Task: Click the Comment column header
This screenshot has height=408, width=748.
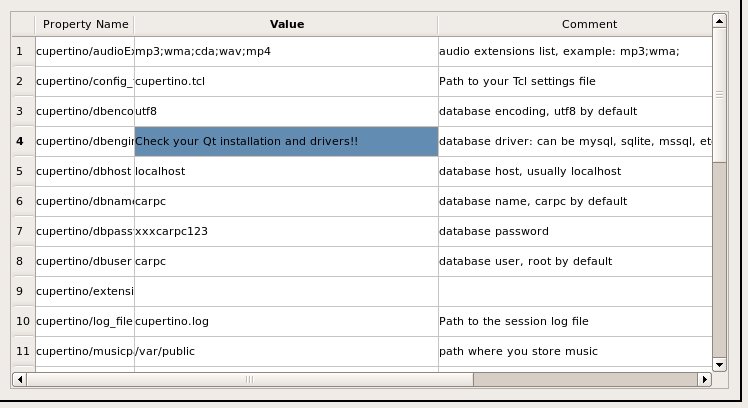Action: click(574, 24)
